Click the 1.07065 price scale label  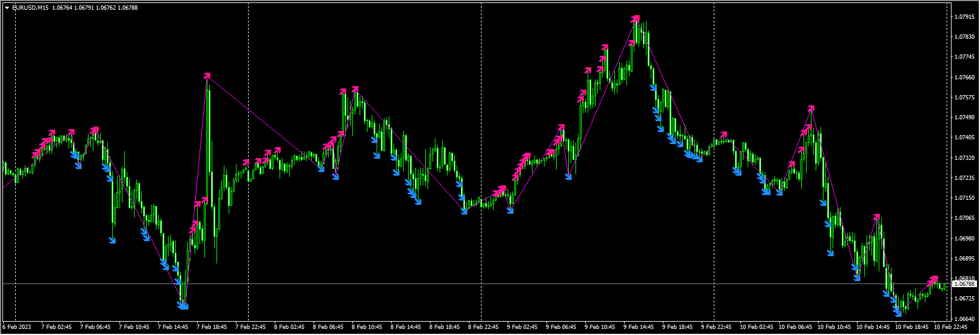pyautogui.click(x=964, y=218)
